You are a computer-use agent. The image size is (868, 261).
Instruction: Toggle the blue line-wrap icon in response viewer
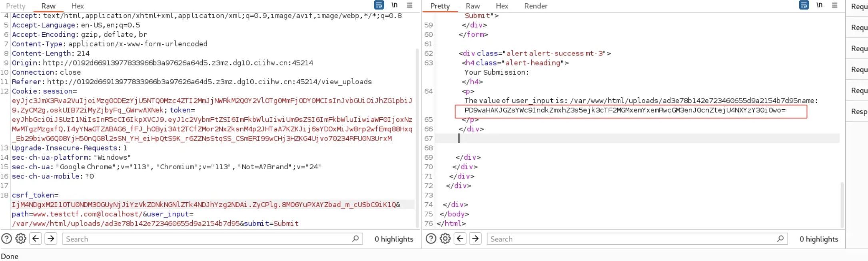804,5
